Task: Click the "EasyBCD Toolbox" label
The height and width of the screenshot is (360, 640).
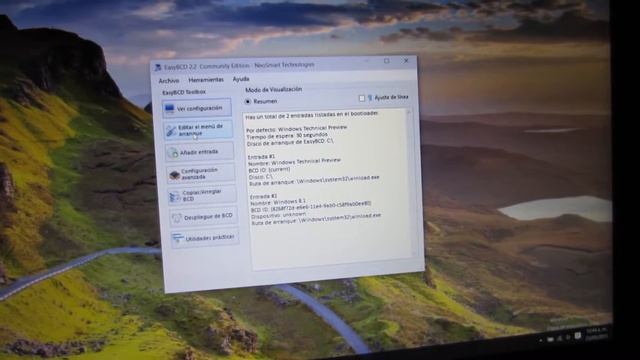Action: click(x=184, y=92)
